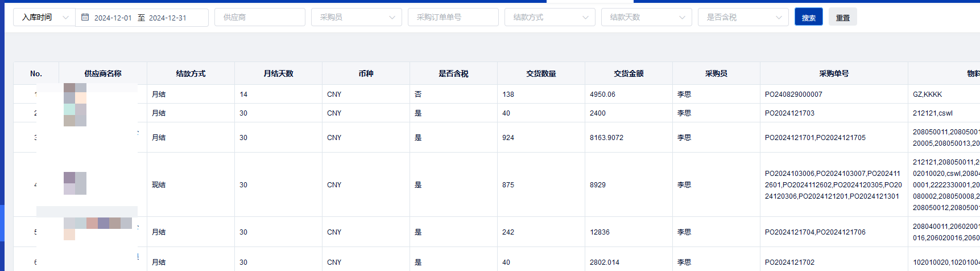Viewport: 980px width, 271px height.
Task: Click the calendar icon in date range
Action: (85, 18)
